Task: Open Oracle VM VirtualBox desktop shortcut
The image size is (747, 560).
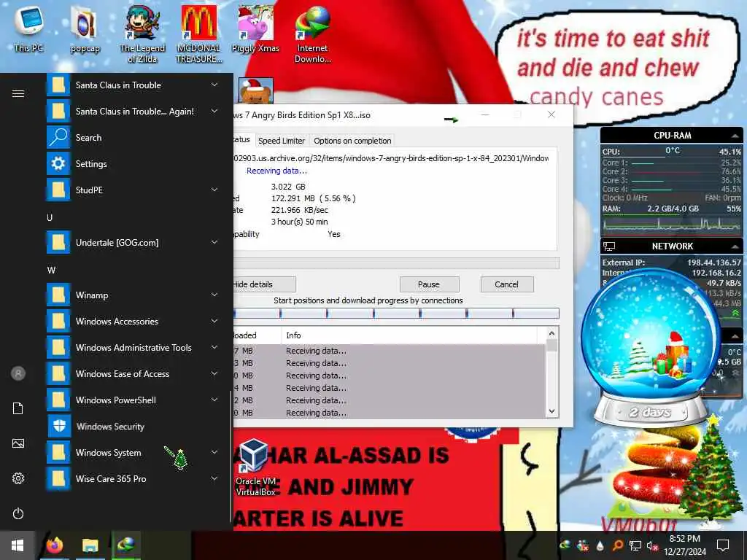Action: 255,467
